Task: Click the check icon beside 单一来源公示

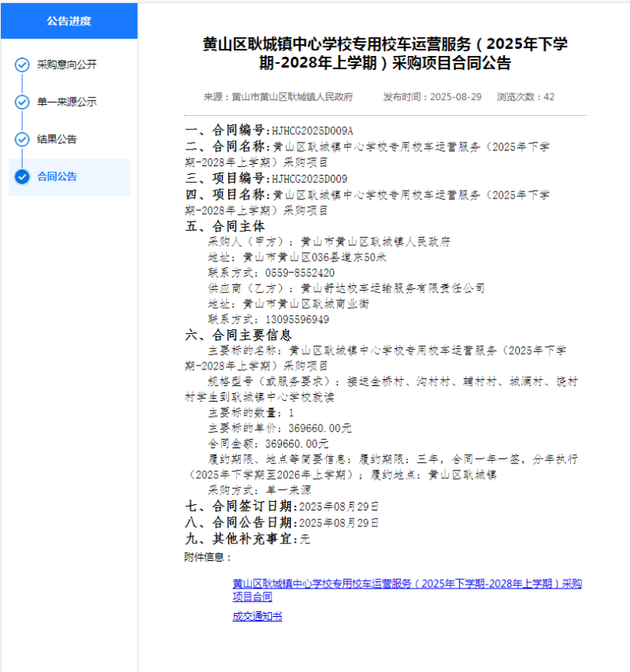Action: 22,102
